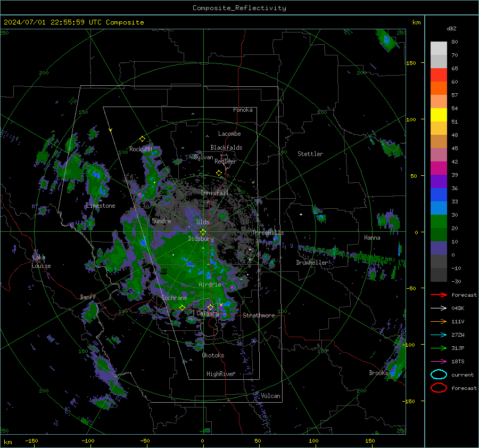Click the RockyMH label

click(141, 149)
